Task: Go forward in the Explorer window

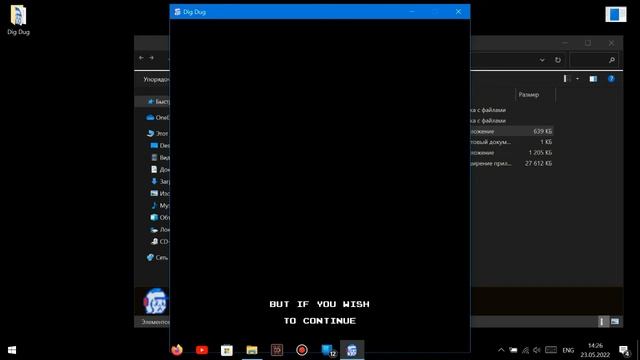Action: coord(151,58)
